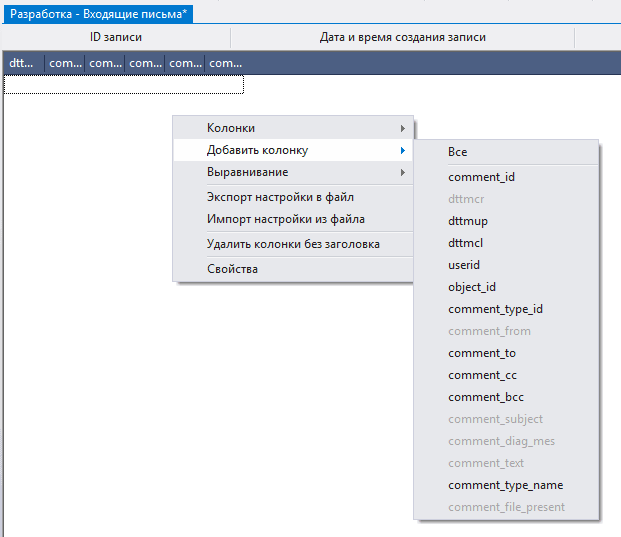Select Все in the column submenu
621x537 pixels.
(458, 152)
